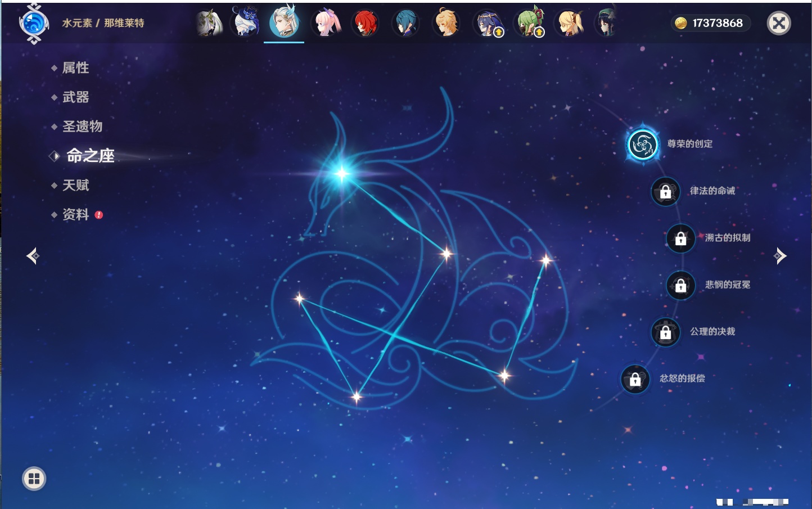The width and height of the screenshot is (812, 509).
Task: Open unlocked constellation 尊荣的创定 icon
Action: coord(642,145)
